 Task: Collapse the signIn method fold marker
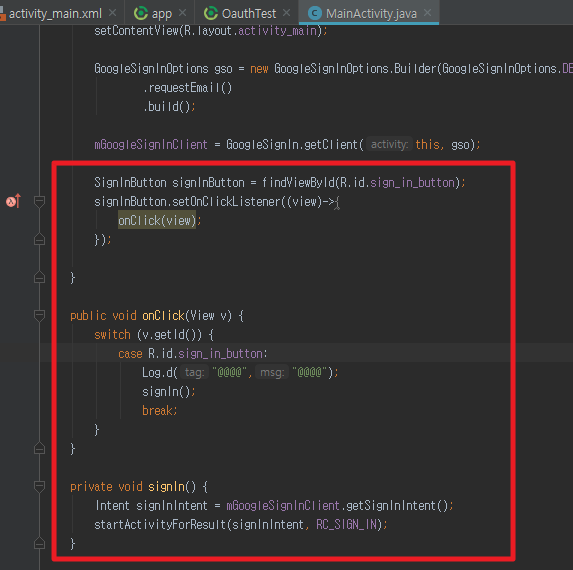pos(39,486)
